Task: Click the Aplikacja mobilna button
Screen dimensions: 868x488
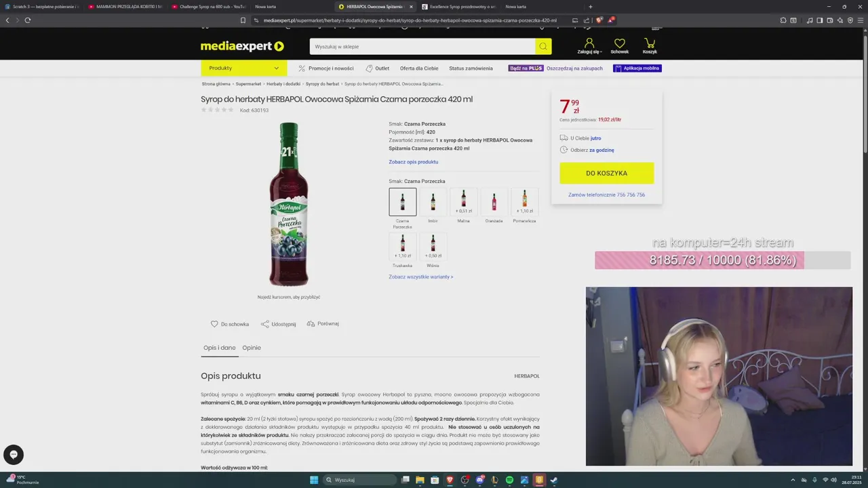Action: point(637,68)
